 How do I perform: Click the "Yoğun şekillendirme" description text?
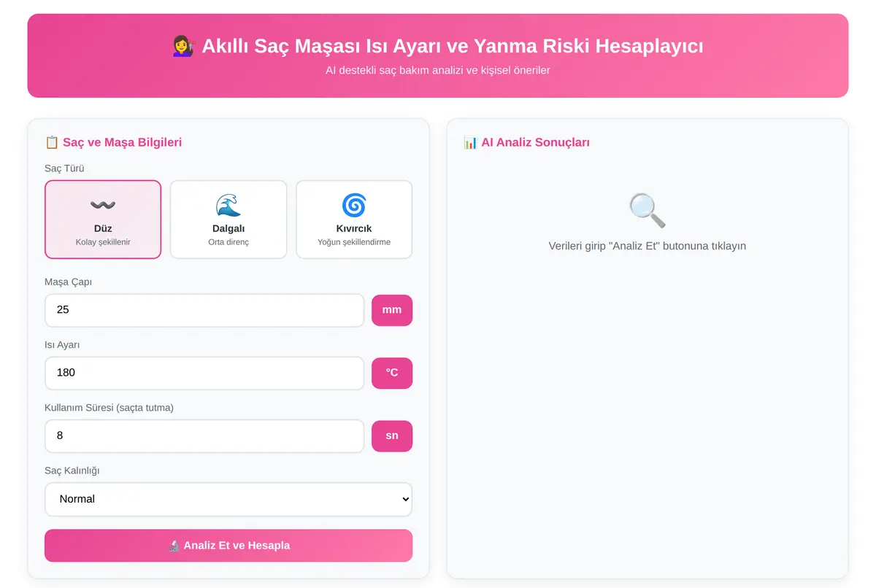354,242
